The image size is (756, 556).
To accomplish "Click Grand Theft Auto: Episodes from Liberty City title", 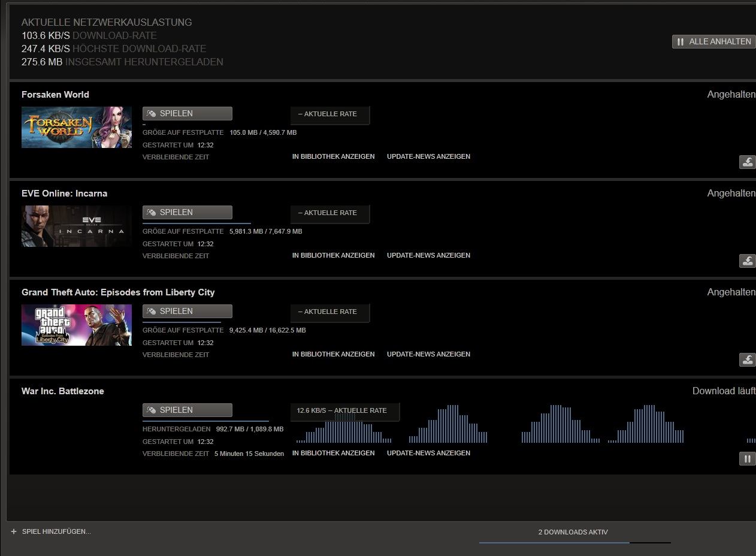I will tap(118, 292).
